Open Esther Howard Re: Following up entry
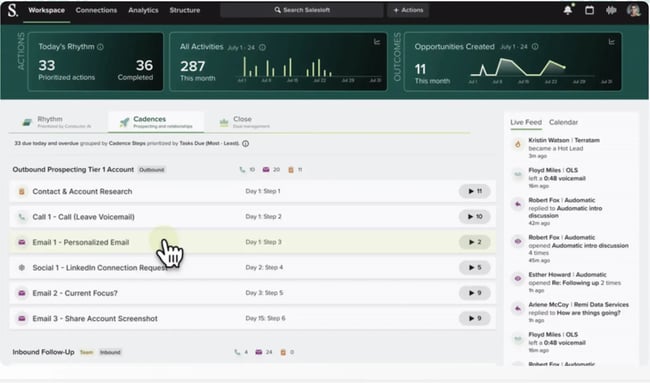Viewport: 650px width, 383px height. click(570, 282)
